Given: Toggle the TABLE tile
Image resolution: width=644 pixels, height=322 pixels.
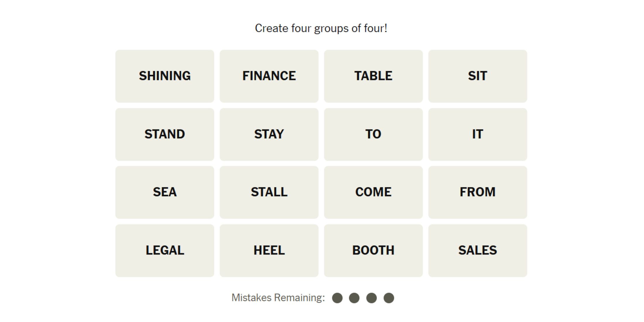Looking at the screenshot, I should coord(373,76).
